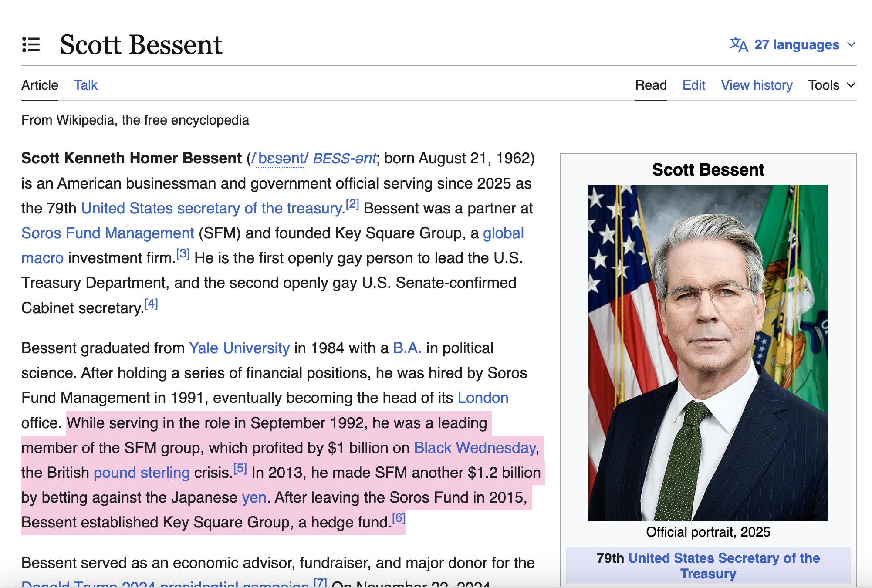Expand the 27 languages dropdown
Screen dimensions: 872x588
point(797,44)
